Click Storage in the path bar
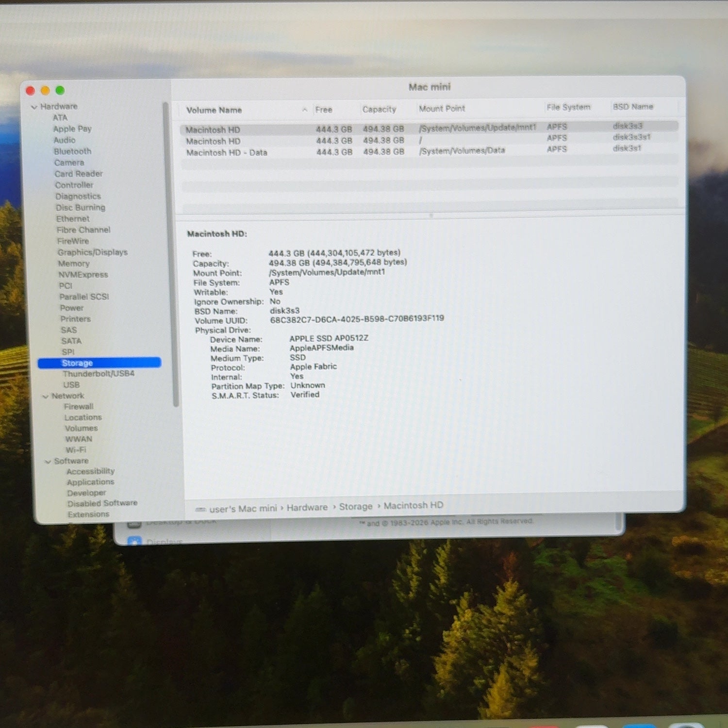 (356, 507)
